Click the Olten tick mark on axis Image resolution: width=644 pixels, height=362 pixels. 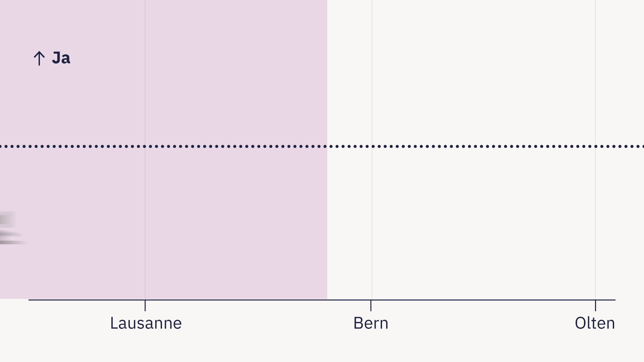(595, 305)
